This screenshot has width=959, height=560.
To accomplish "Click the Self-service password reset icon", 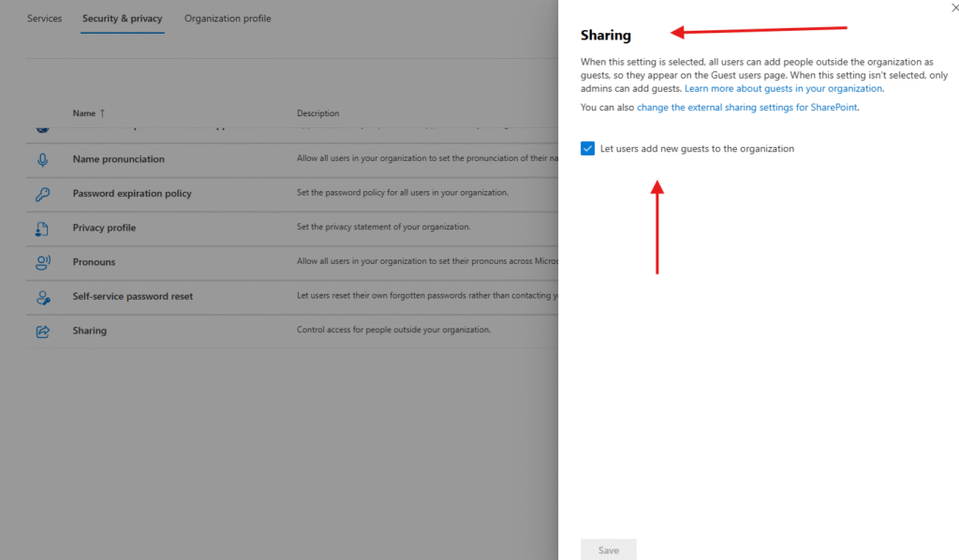I will pyautogui.click(x=43, y=297).
